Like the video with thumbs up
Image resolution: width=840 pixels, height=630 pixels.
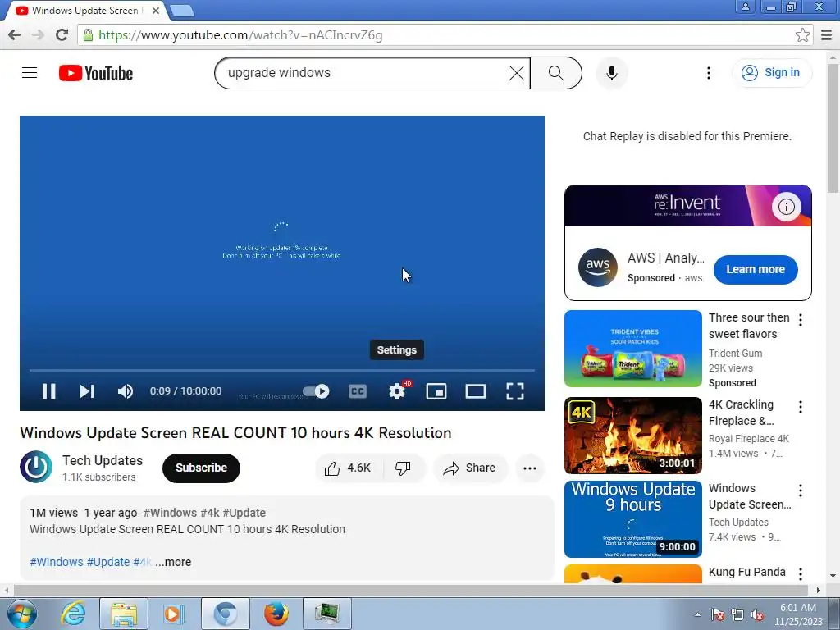click(x=348, y=468)
